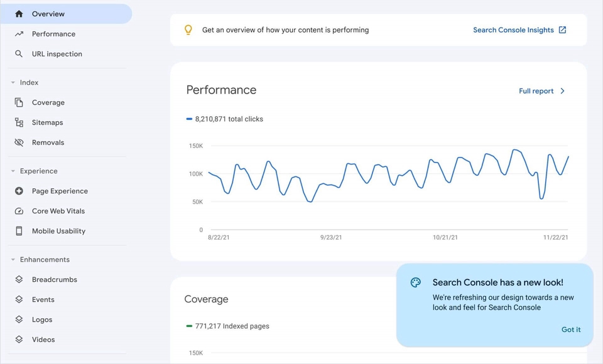Open the Performance Full report link
603x364 pixels.
click(536, 91)
